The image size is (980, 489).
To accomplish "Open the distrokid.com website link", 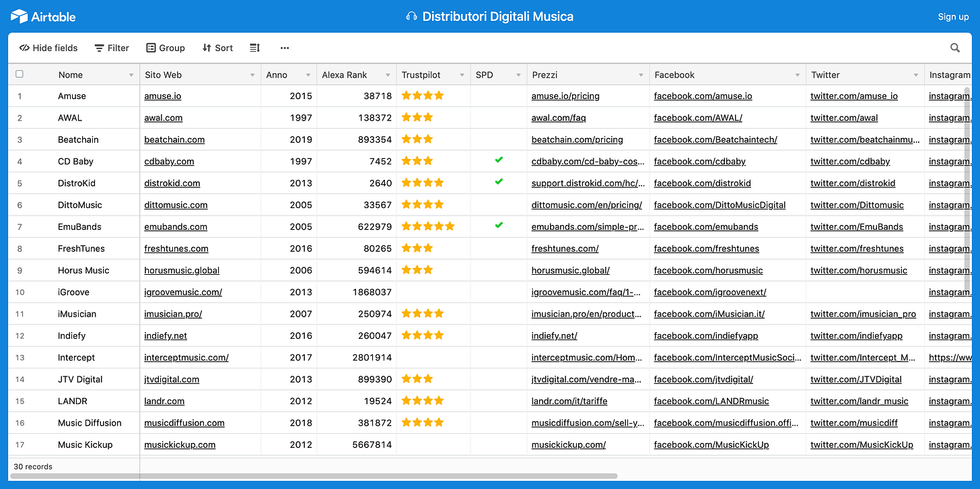I will point(172,183).
